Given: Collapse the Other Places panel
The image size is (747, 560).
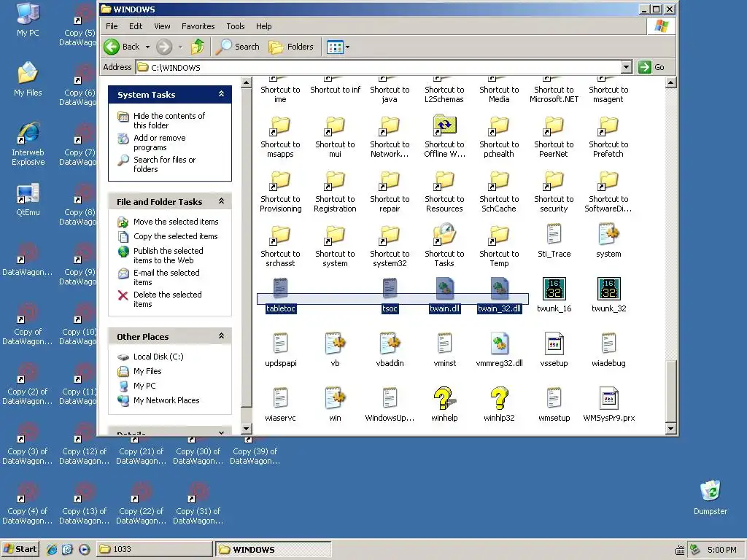Looking at the screenshot, I should click(221, 336).
